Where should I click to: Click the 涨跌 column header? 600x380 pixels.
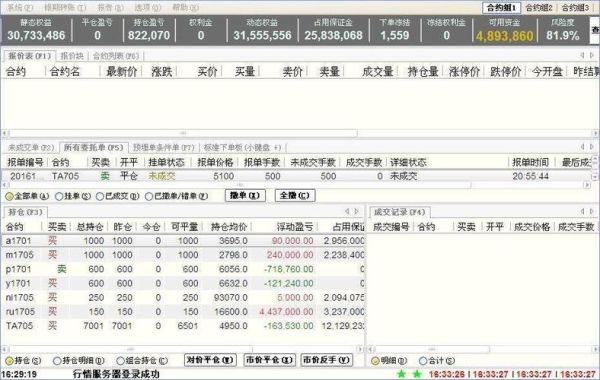pyautogui.click(x=162, y=72)
